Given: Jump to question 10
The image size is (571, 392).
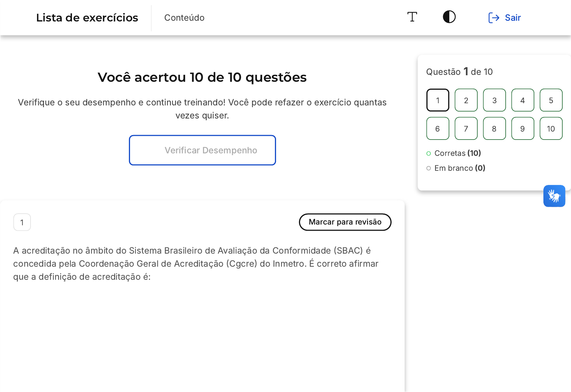Looking at the screenshot, I should pos(551,129).
